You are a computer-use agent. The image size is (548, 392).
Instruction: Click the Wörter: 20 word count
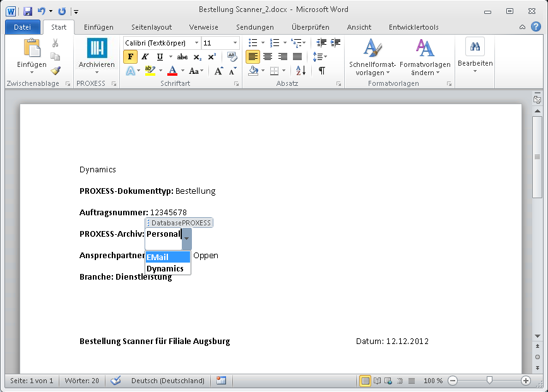click(82, 381)
